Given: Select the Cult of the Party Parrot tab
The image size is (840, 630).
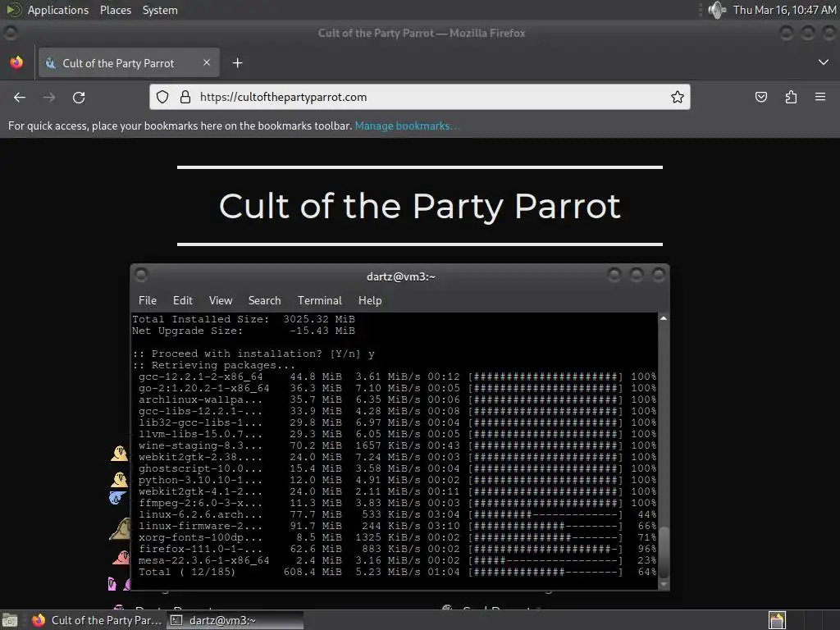Looking at the screenshot, I should pos(129,62).
